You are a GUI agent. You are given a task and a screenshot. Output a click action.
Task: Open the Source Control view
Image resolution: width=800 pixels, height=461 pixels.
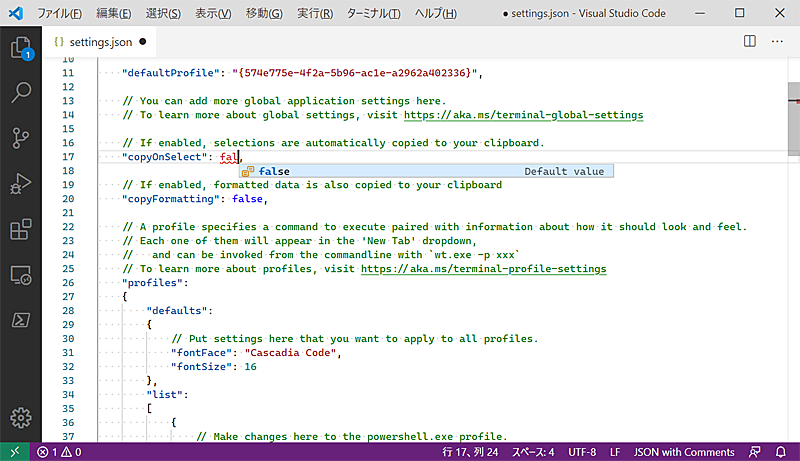coord(20,139)
